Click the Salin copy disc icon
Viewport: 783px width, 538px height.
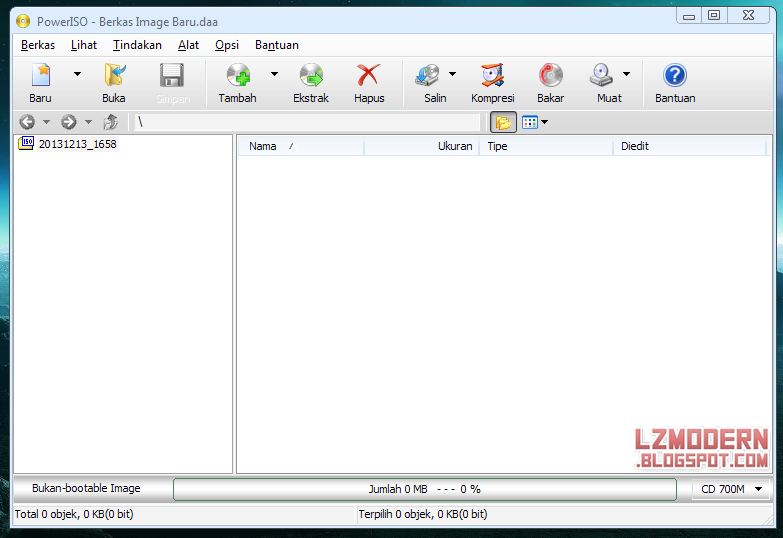click(x=427, y=75)
